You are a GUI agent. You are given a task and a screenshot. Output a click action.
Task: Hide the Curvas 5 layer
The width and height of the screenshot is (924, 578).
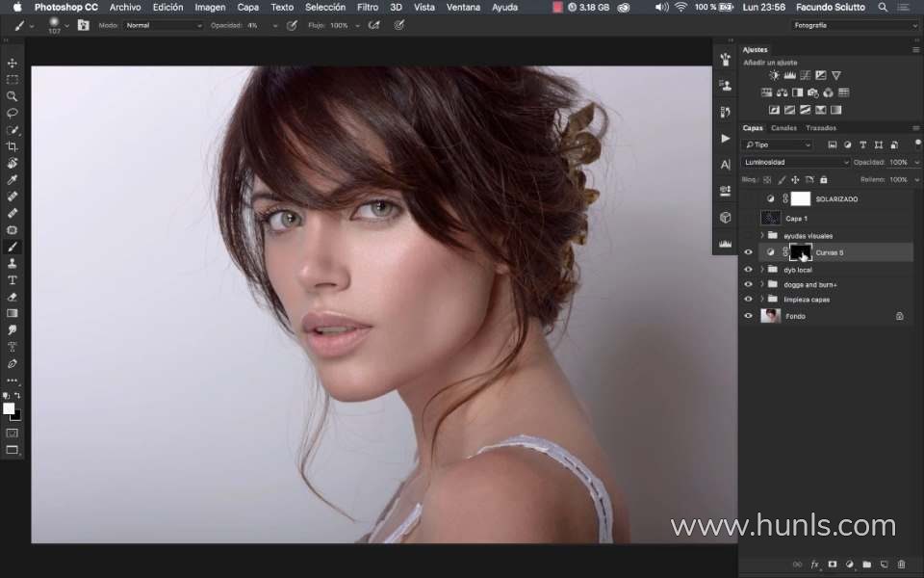(x=748, y=252)
